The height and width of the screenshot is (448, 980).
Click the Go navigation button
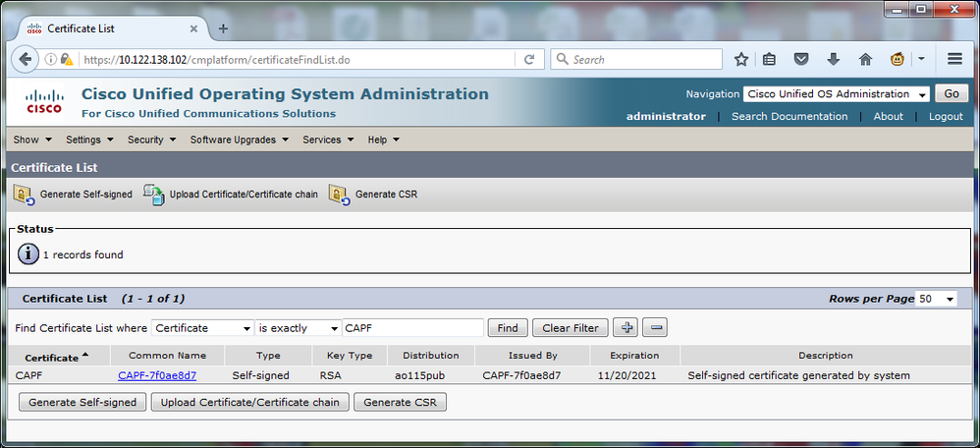(952, 94)
